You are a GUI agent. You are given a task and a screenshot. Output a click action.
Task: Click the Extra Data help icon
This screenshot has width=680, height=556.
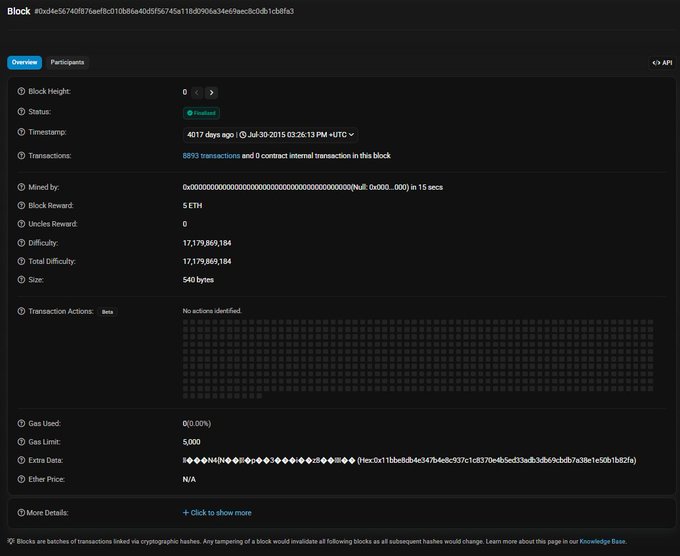click(x=21, y=460)
